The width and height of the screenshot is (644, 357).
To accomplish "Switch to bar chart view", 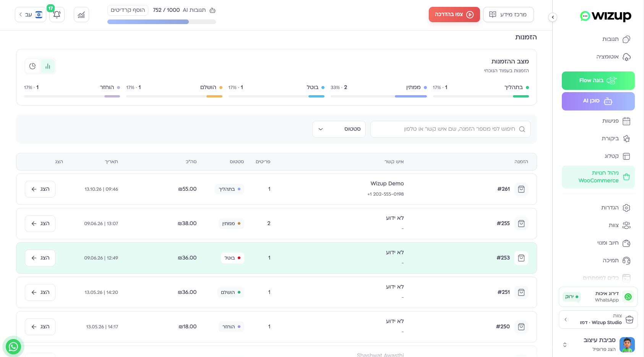I will click(48, 66).
